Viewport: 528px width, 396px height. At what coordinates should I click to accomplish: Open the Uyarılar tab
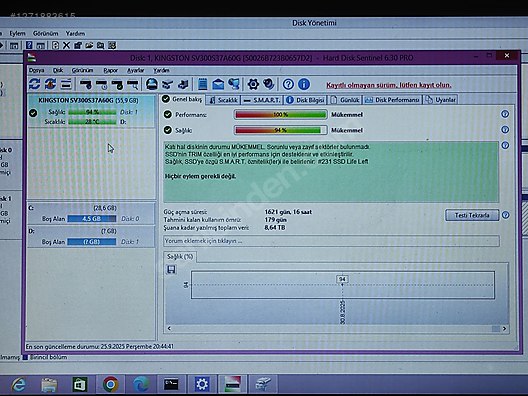tap(440, 100)
